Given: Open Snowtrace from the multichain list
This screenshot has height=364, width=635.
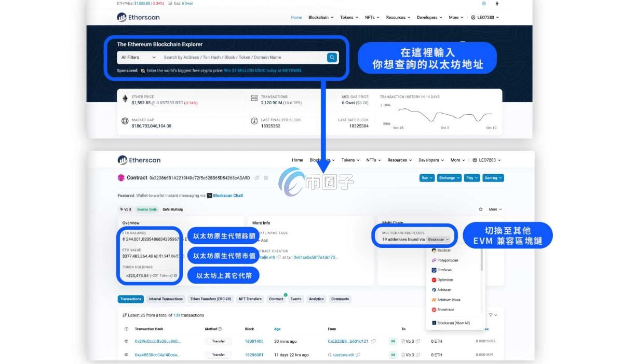Looking at the screenshot, I should pyautogui.click(x=445, y=309).
